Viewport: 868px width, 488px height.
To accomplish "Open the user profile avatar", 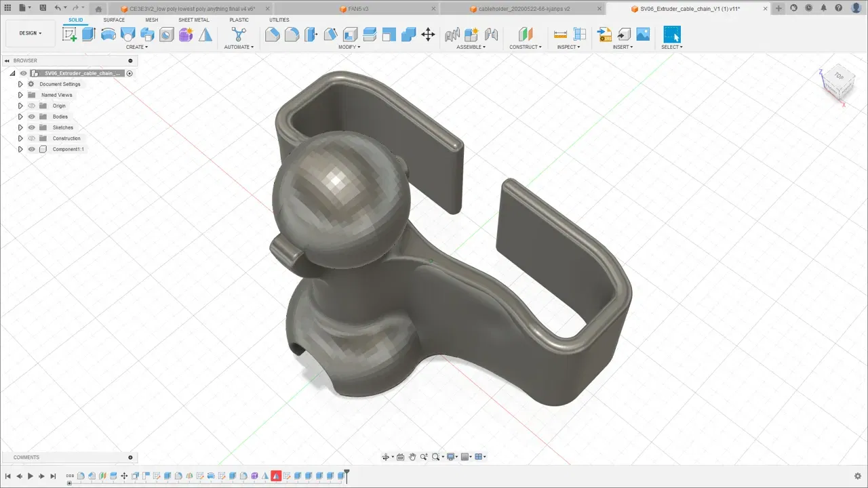I will tap(857, 8).
